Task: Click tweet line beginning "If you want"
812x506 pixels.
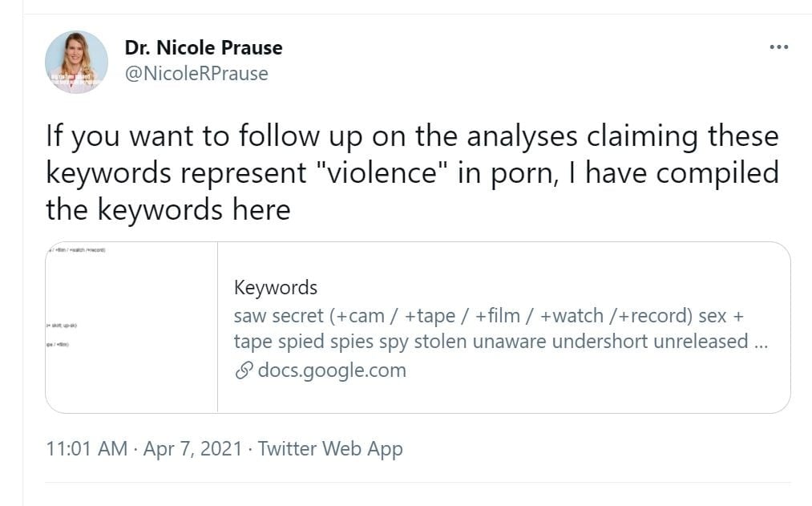Action: click(x=412, y=136)
